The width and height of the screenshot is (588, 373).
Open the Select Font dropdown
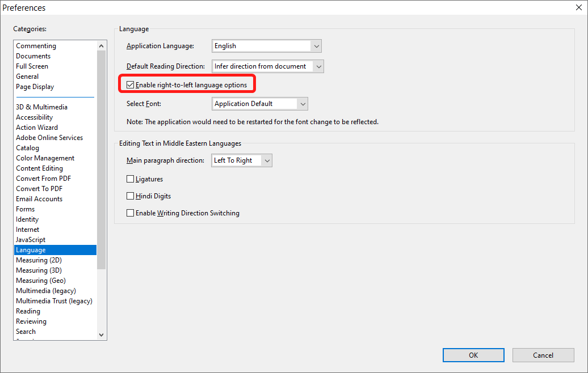click(x=260, y=104)
